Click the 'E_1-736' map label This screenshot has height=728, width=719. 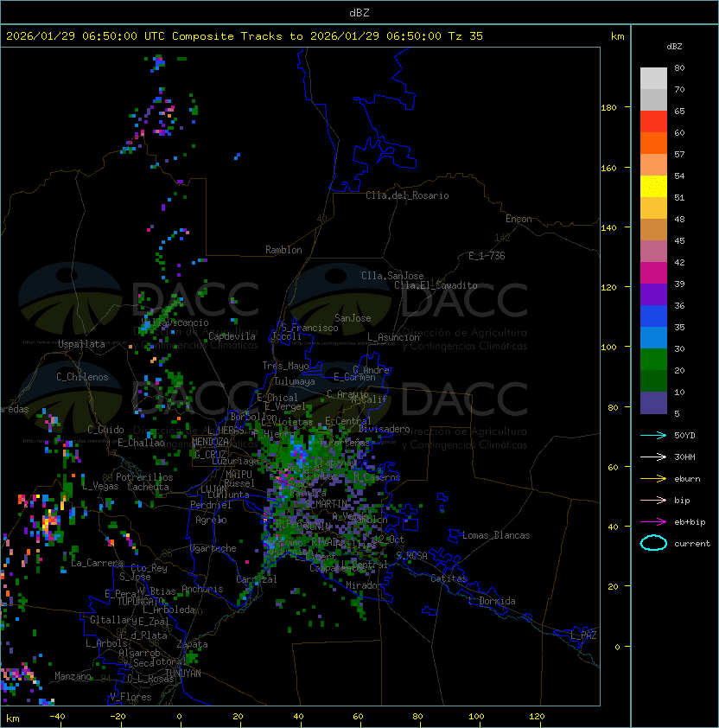487,256
